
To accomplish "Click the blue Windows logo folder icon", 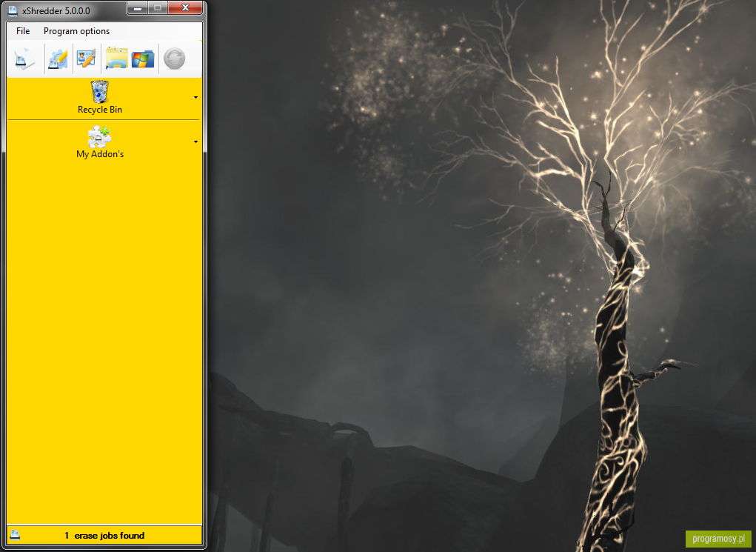I will [143, 59].
